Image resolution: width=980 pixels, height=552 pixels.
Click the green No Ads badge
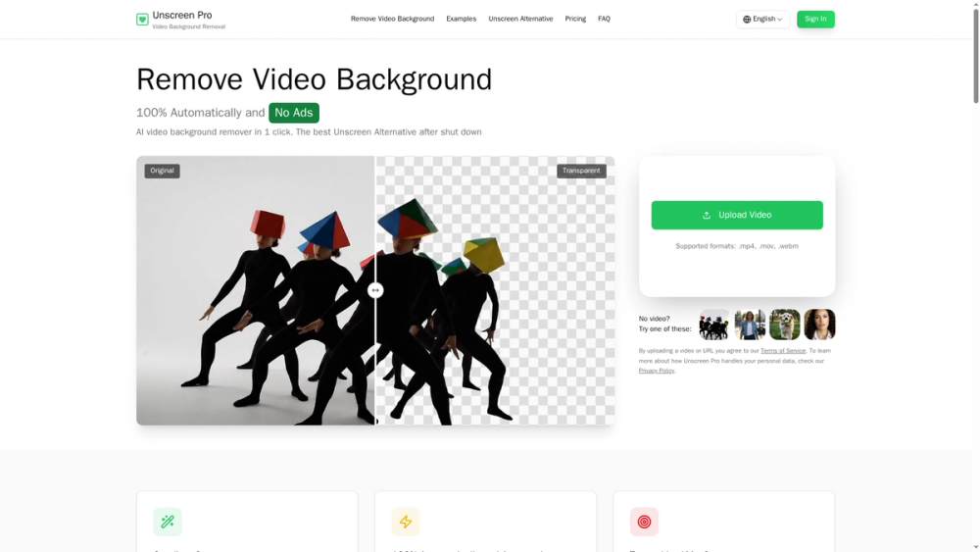tap(294, 113)
